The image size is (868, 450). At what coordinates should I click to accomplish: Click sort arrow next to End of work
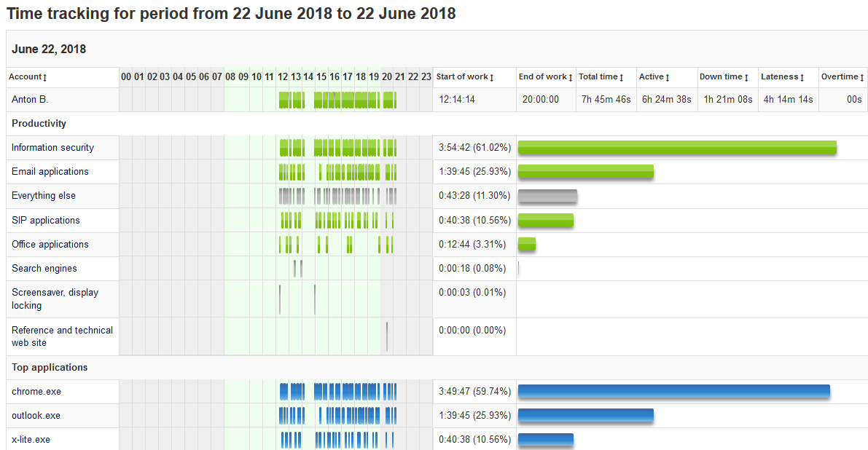click(x=571, y=77)
